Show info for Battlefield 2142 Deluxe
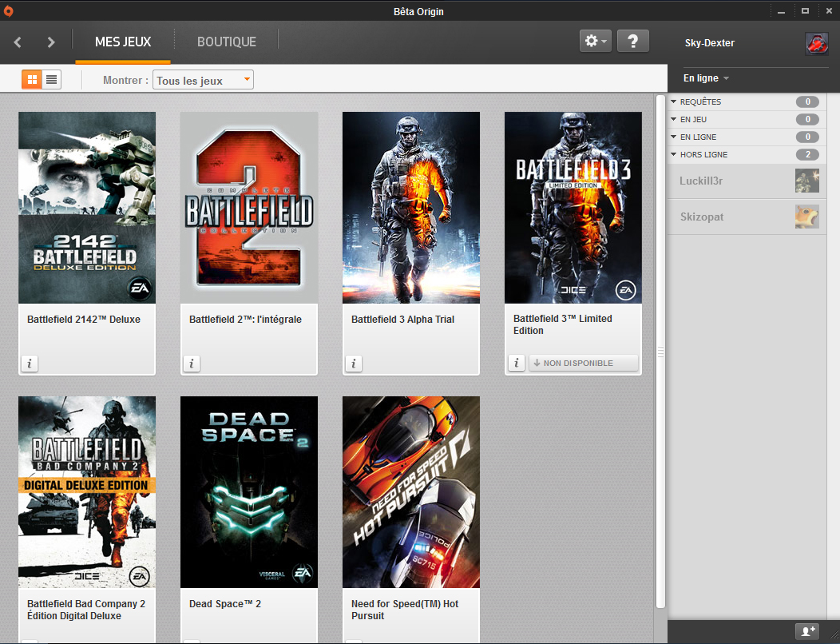Viewport: 840px width, 644px height. click(x=30, y=364)
